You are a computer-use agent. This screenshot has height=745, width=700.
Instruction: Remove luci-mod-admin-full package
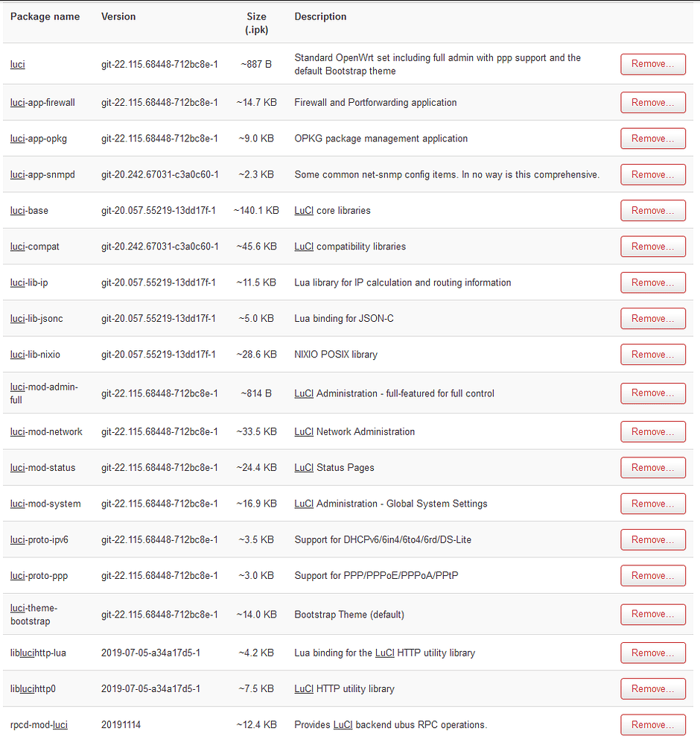coord(653,393)
